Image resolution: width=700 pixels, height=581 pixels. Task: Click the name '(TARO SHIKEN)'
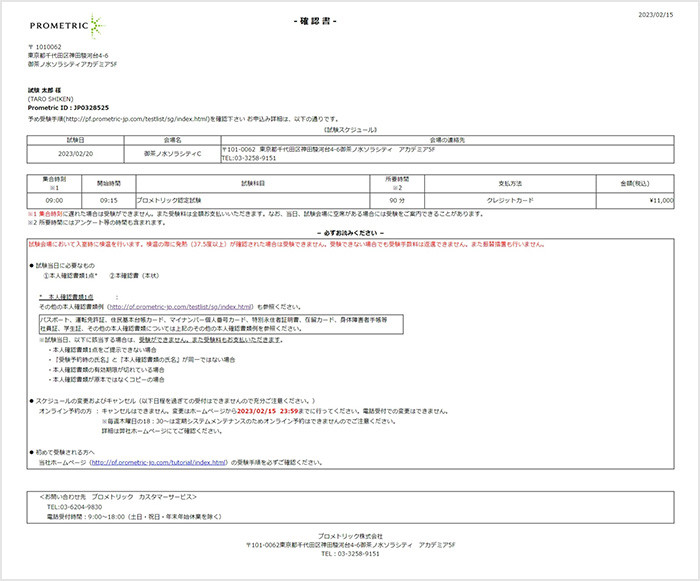point(50,99)
